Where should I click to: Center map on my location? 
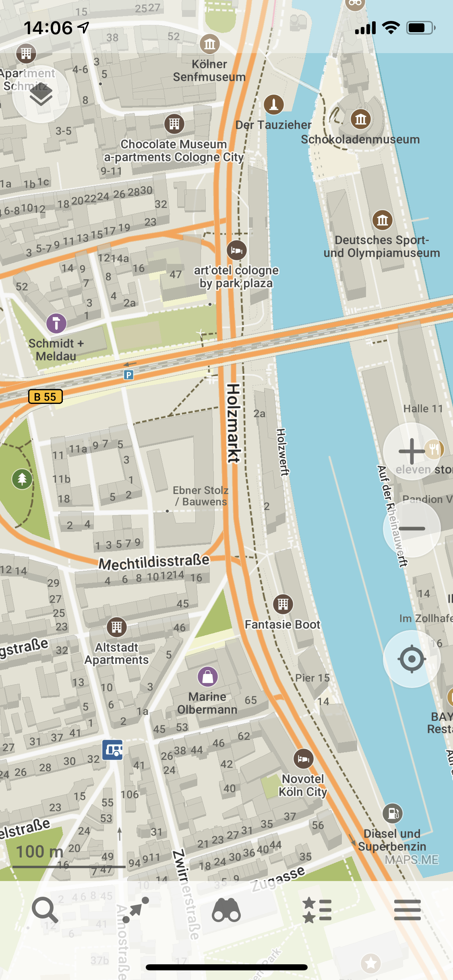[412, 659]
